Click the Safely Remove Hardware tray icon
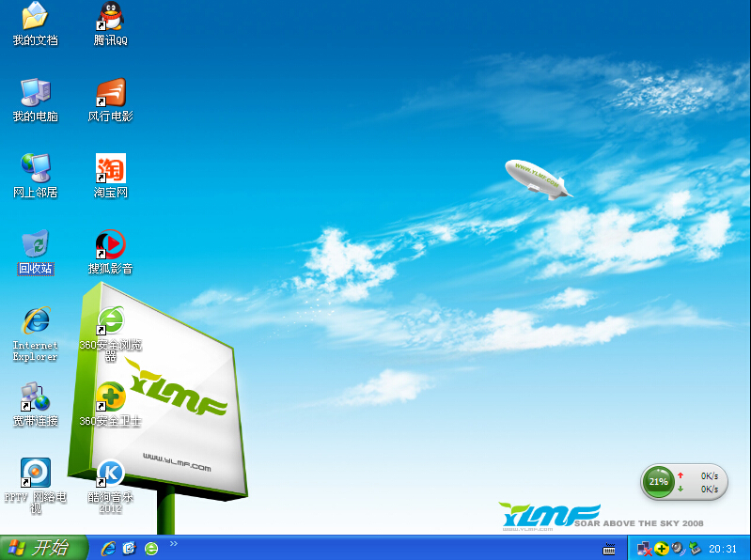751x560 pixels. [695, 549]
